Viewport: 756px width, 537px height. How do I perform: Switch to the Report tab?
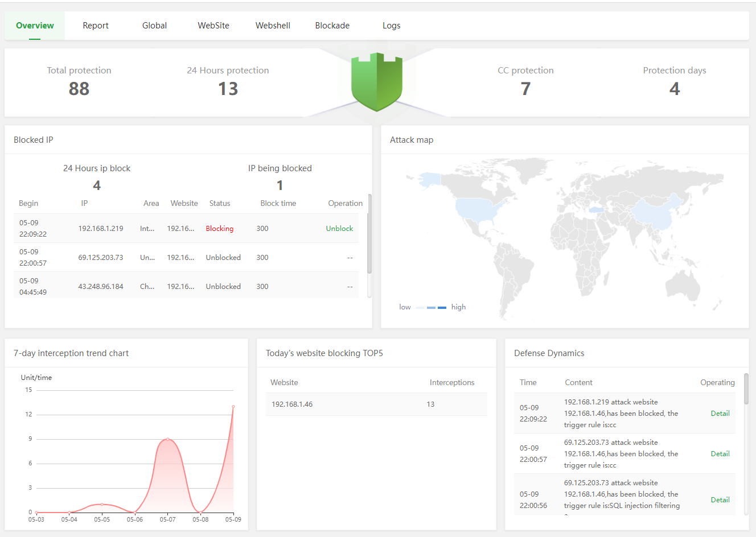pos(96,26)
